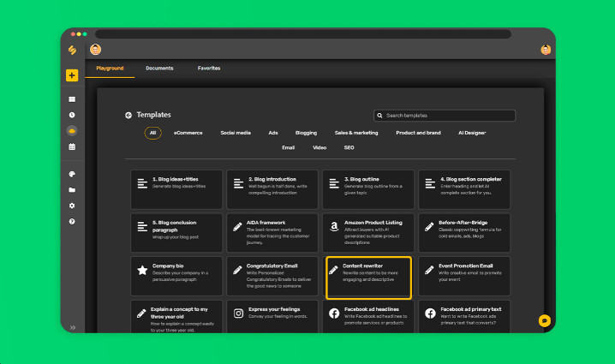Click the back arrow beside Templates
The image size is (615, 364).
click(x=128, y=115)
